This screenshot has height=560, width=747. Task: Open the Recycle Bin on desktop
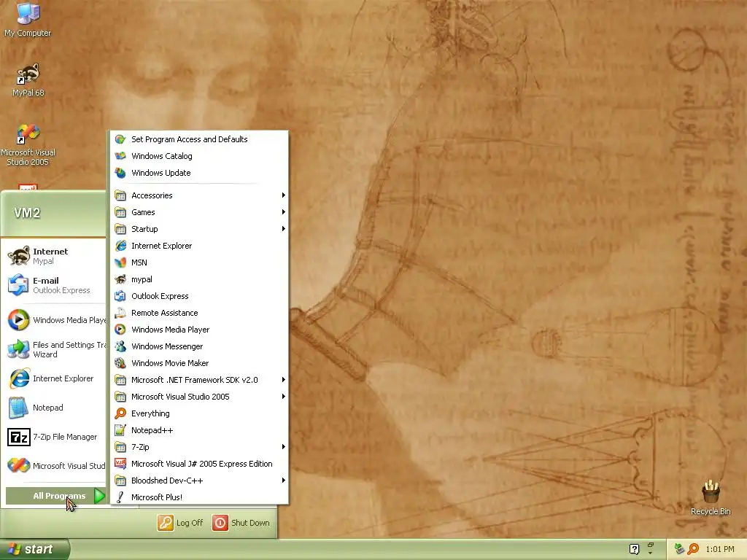pos(711,497)
